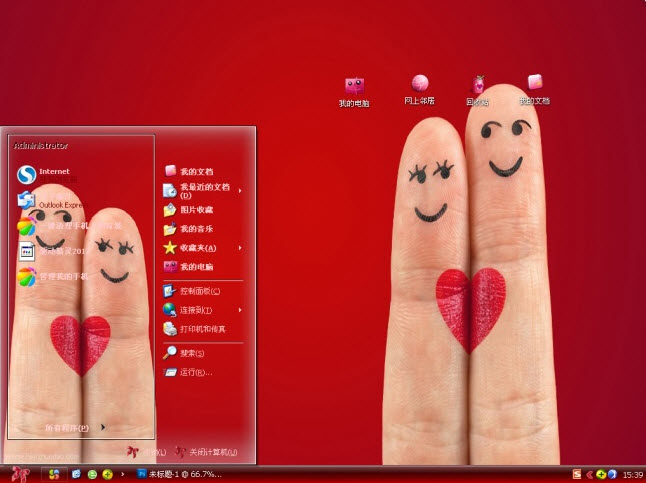
Task: Click the yellow plus quick launch icon
Action: (x=108, y=474)
